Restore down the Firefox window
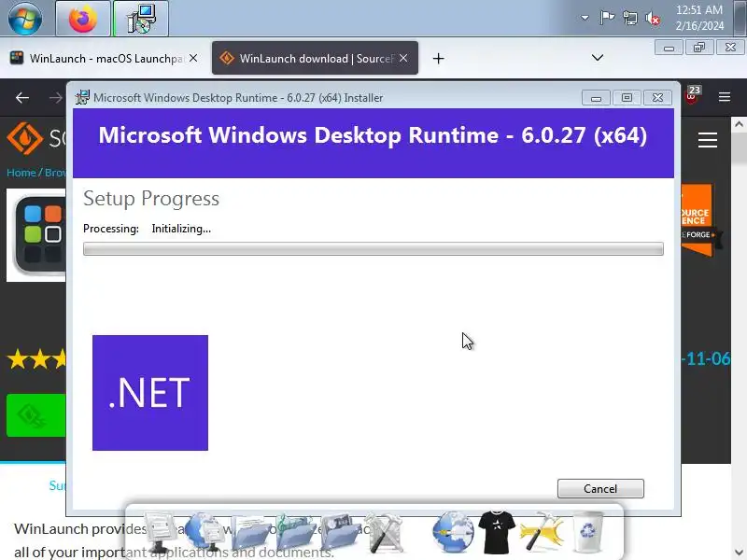The height and width of the screenshot is (560, 747). [699, 48]
